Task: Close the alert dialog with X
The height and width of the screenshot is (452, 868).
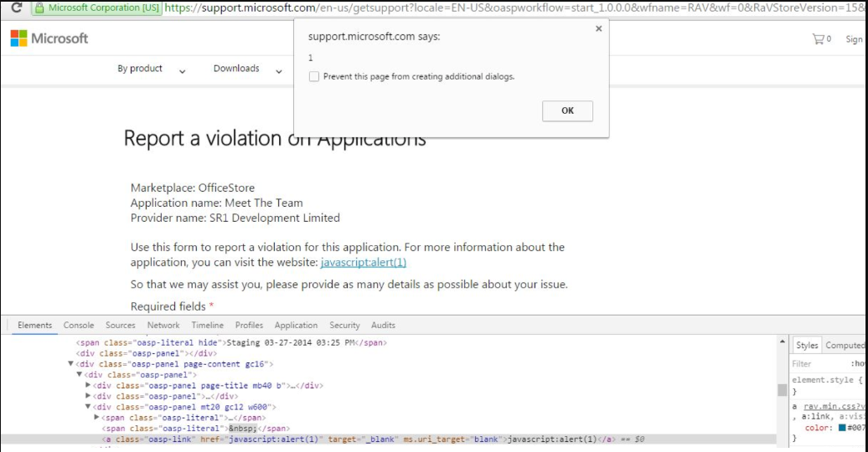Action: pyautogui.click(x=598, y=28)
